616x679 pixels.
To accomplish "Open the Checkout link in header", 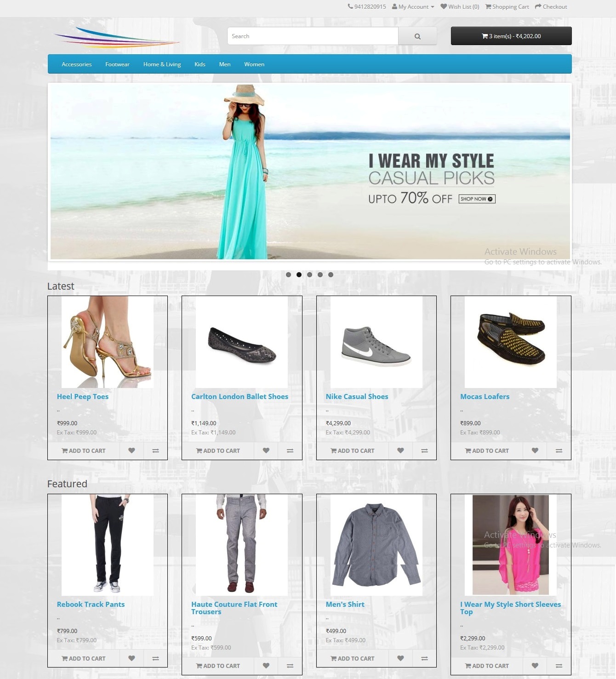I will (x=551, y=7).
